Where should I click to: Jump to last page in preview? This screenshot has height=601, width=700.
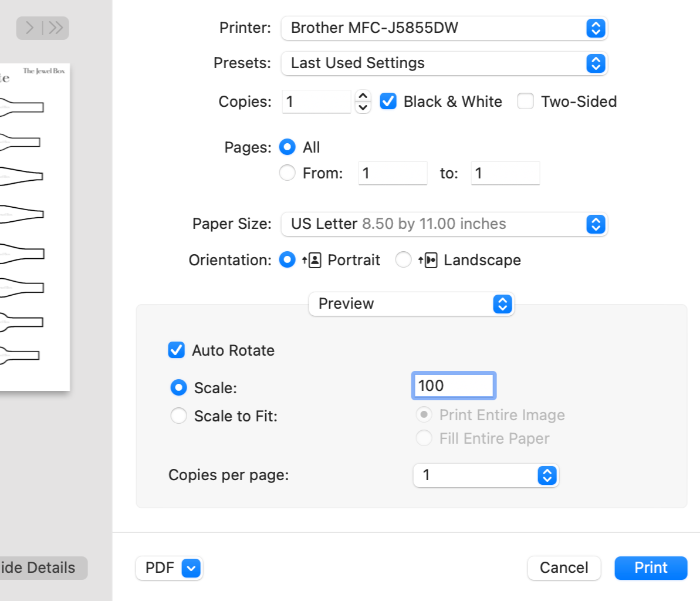(x=55, y=28)
